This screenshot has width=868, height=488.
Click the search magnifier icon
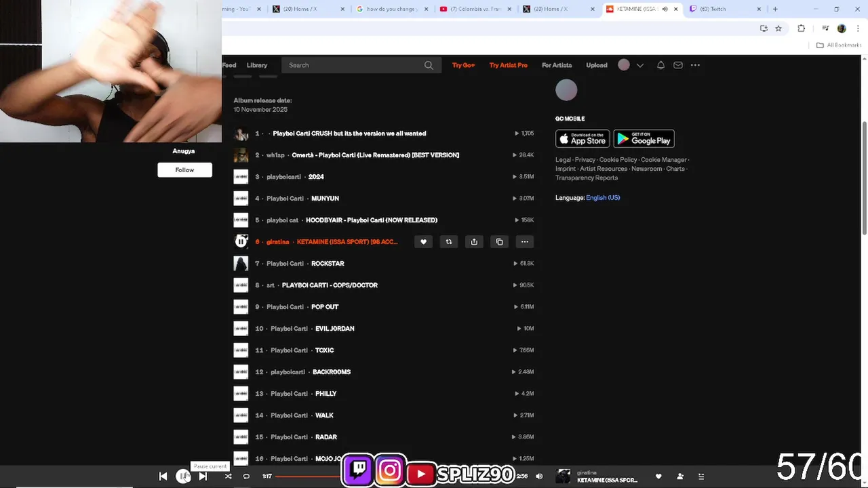429,65
